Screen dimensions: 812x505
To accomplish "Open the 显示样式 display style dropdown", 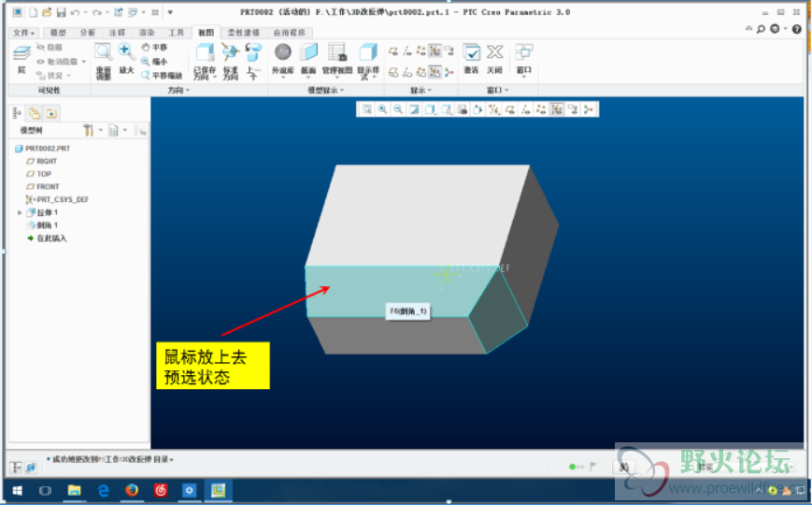I will tap(368, 62).
